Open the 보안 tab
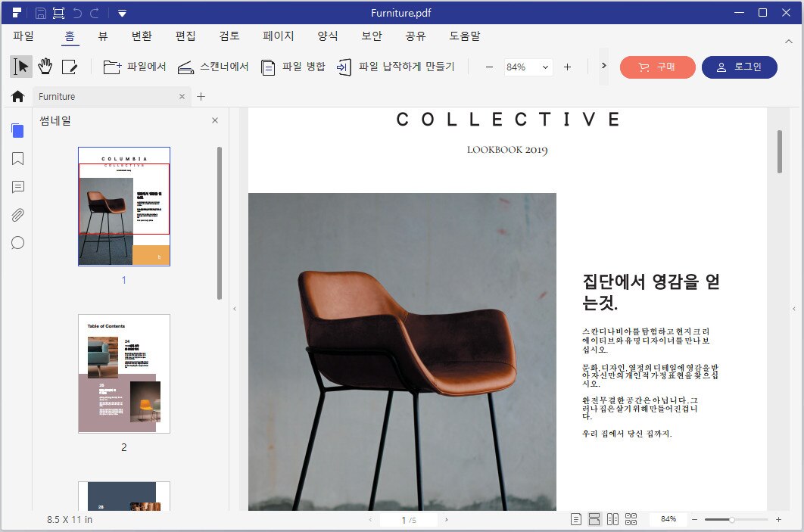Image resolution: width=804 pixels, height=532 pixels. click(x=372, y=36)
